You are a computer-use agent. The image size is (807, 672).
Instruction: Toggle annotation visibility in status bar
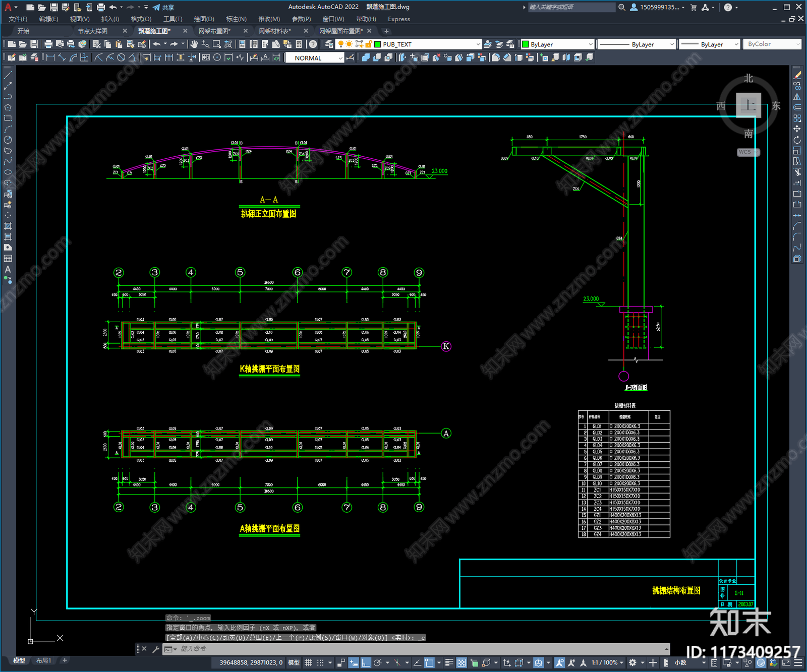pyautogui.click(x=560, y=662)
